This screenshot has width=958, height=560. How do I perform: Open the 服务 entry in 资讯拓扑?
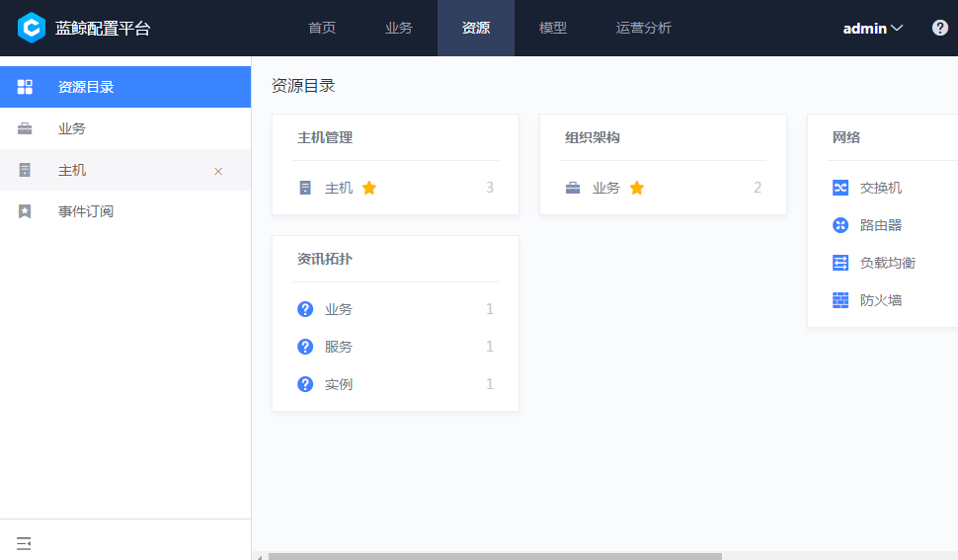tap(339, 347)
